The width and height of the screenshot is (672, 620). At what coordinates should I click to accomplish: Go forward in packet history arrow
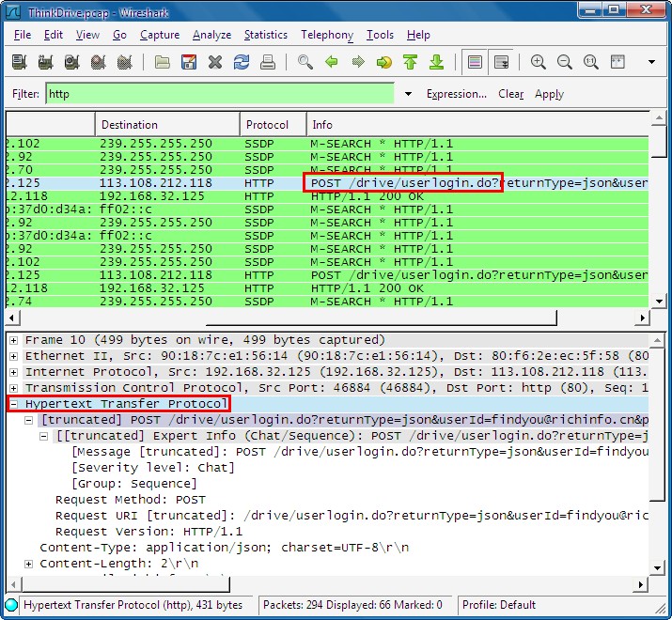[358, 62]
